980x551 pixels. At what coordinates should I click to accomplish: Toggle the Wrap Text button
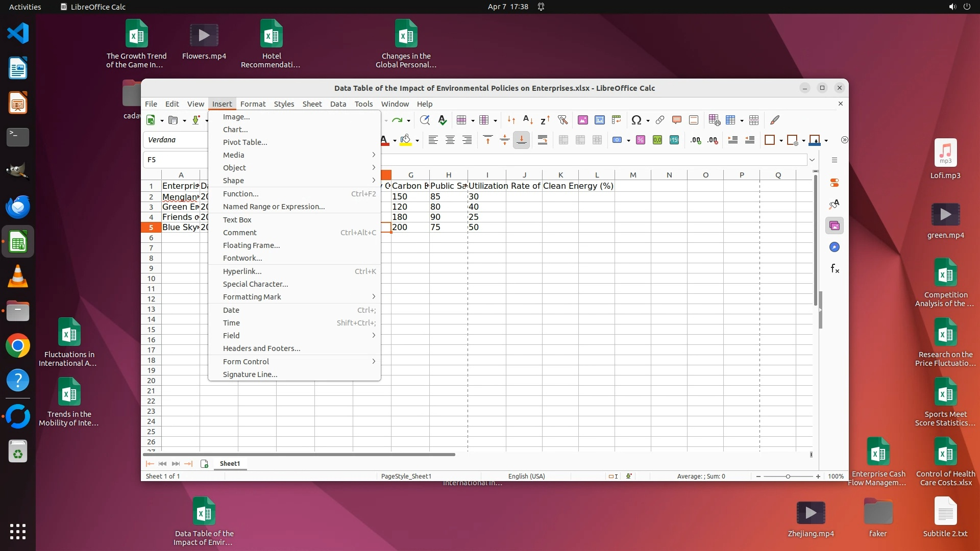pos(543,140)
